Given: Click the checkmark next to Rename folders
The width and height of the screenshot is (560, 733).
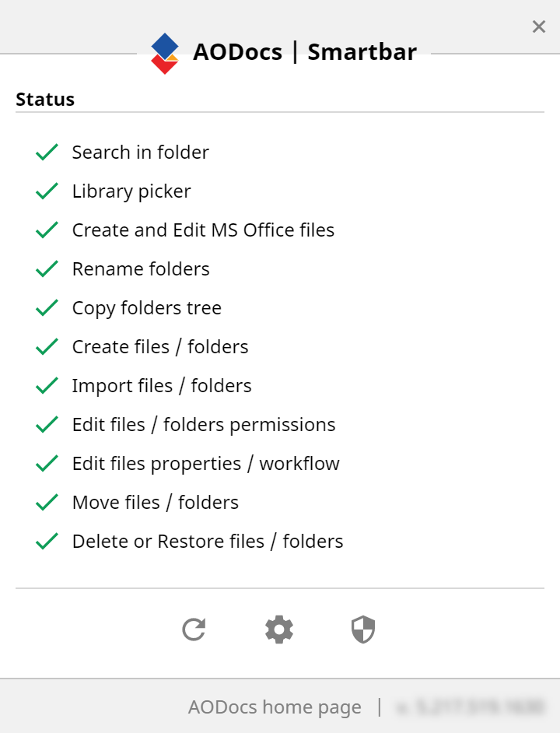Looking at the screenshot, I should pos(47,268).
